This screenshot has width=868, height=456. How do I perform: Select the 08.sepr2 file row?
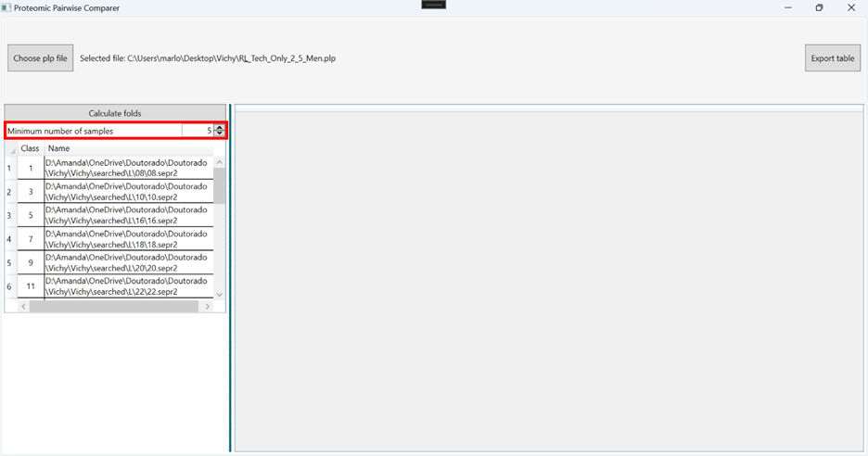click(x=128, y=168)
